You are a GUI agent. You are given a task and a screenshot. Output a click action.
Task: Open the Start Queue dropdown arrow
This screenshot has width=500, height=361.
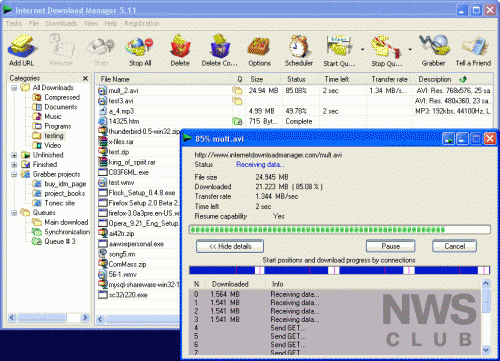tap(362, 50)
